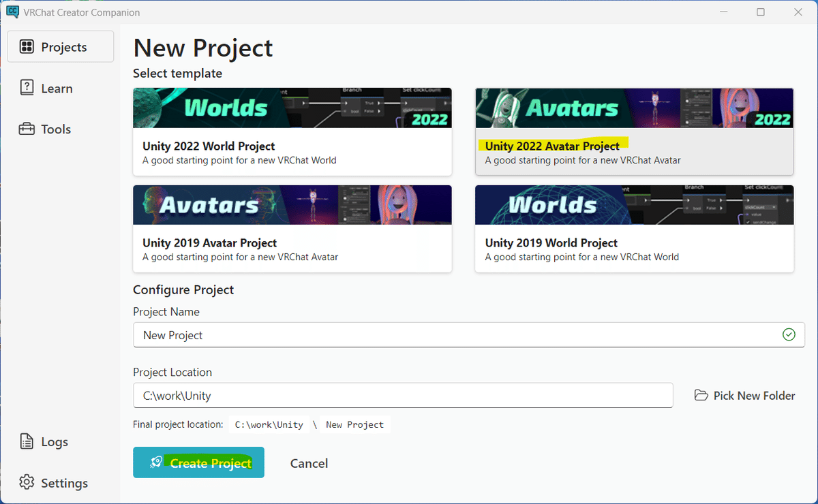
Task: Click the Tools briefcase icon
Action: (27, 129)
